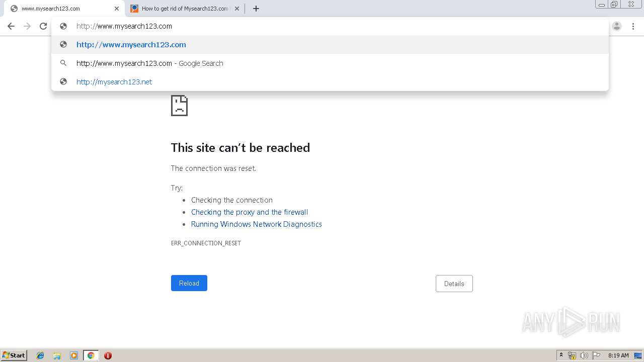Click the volume speaker tray icon
The image size is (644, 362).
584,355
